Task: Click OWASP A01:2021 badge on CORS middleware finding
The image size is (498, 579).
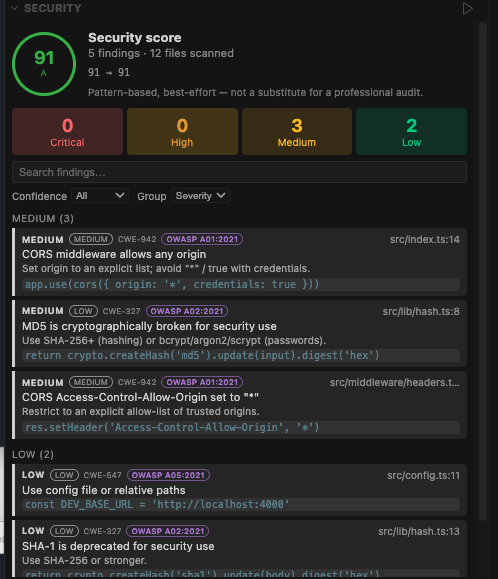Action: pos(202,239)
